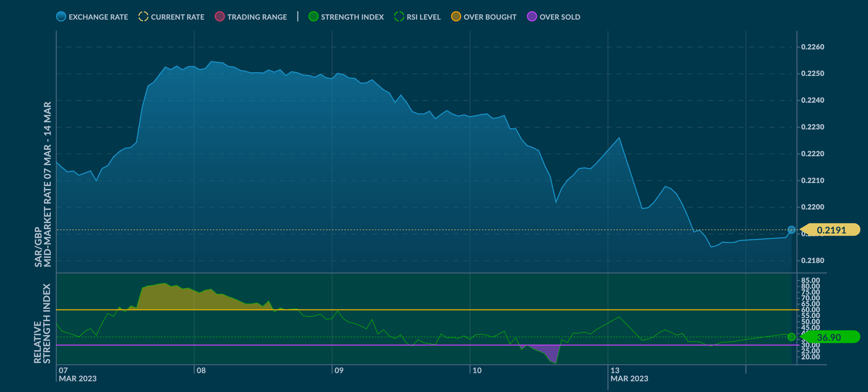868x392 pixels.
Task: Click the 0.2260 price axis label
Action: 812,47
